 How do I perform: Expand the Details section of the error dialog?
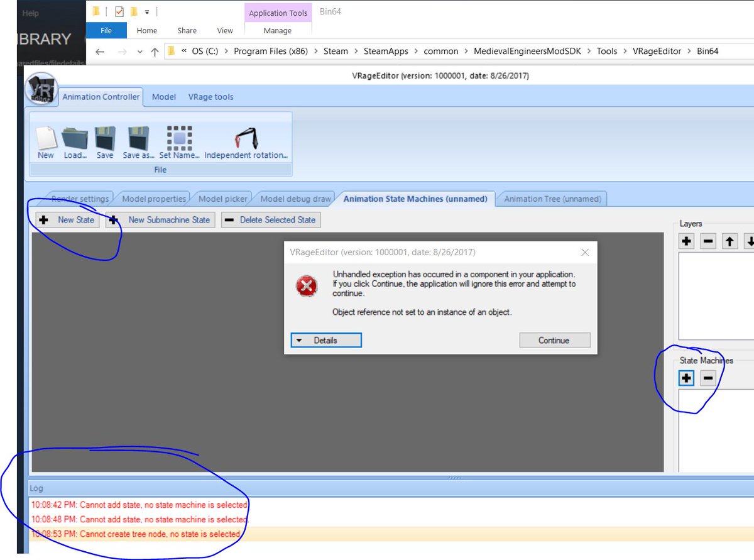pyautogui.click(x=325, y=340)
